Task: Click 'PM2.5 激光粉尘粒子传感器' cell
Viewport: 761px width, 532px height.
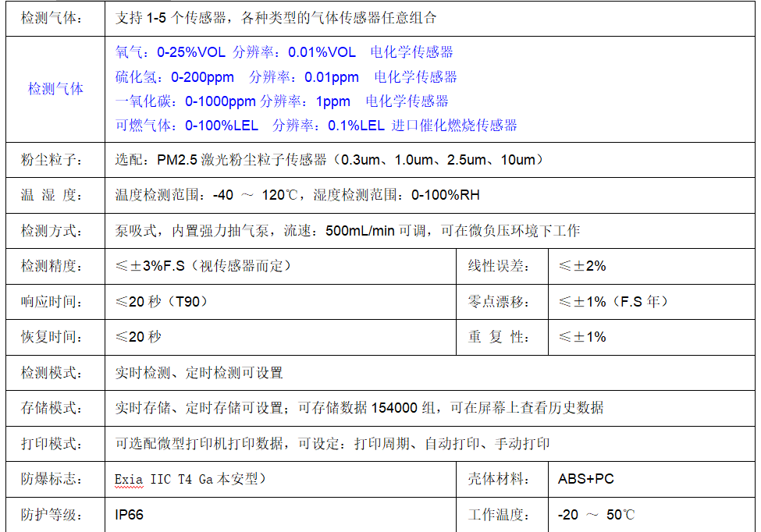Action: pos(430,160)
